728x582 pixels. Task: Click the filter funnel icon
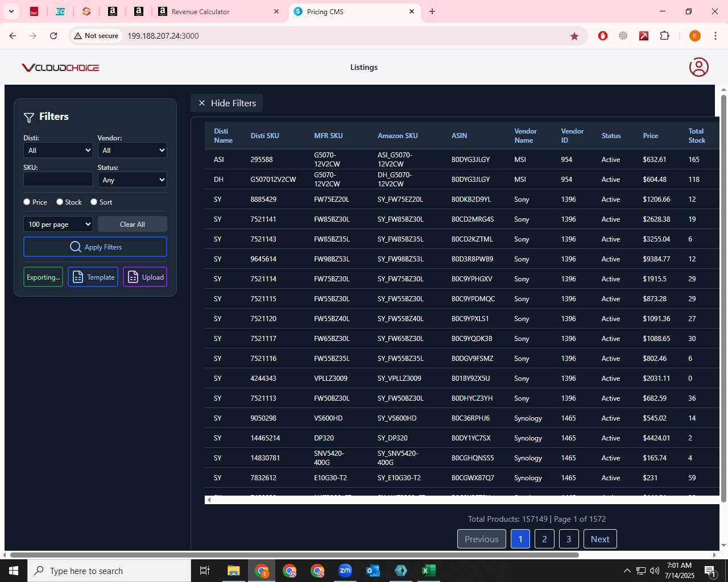[x=29, y=117]
